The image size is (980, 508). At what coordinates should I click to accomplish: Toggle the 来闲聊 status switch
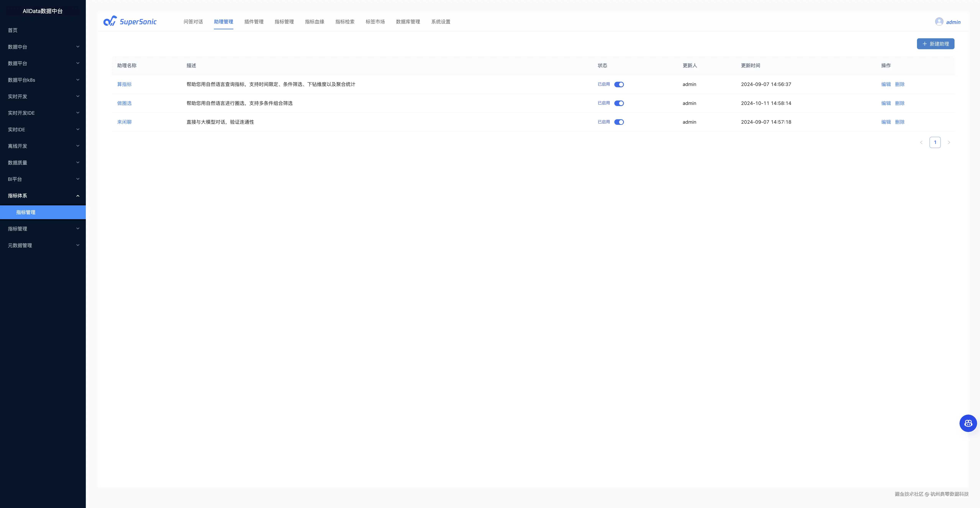tap(619, 122)
